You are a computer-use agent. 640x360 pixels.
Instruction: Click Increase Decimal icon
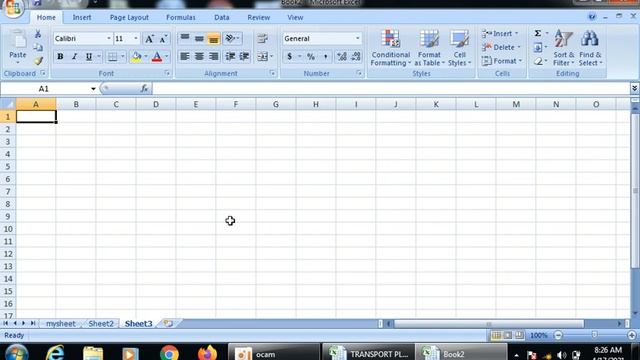pos(342,56)
